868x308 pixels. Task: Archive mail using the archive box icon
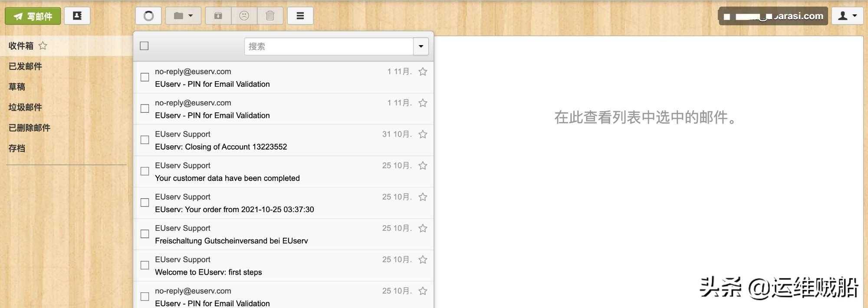tap(218, 16)
